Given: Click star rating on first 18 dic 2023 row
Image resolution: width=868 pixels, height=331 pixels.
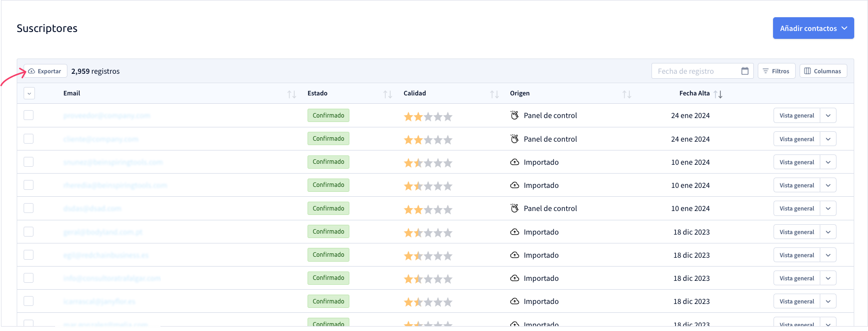Looking at the screenshot, I should pos(428,233).
